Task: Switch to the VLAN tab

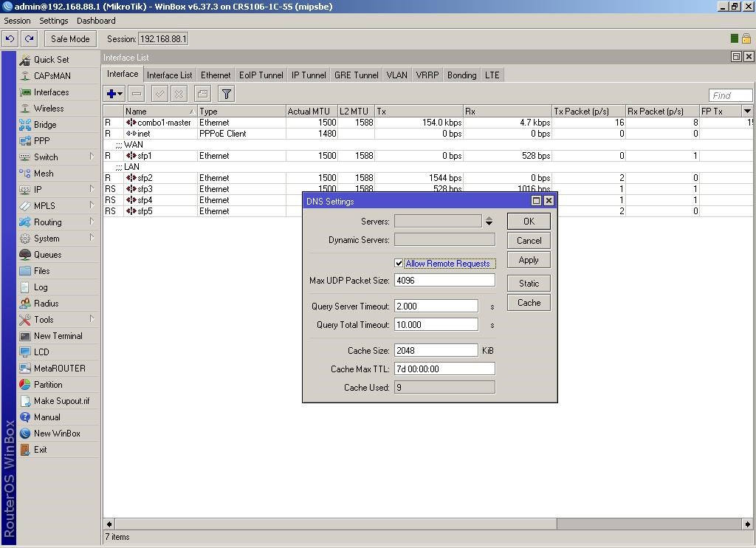Action: tap(396, 75)
